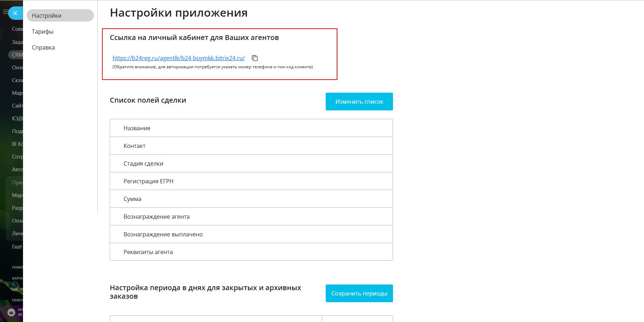Toggle the hamburger menu icon in the left sidebar
The width and height of the screenshot is (644, 322).
(x=5, y=12)
